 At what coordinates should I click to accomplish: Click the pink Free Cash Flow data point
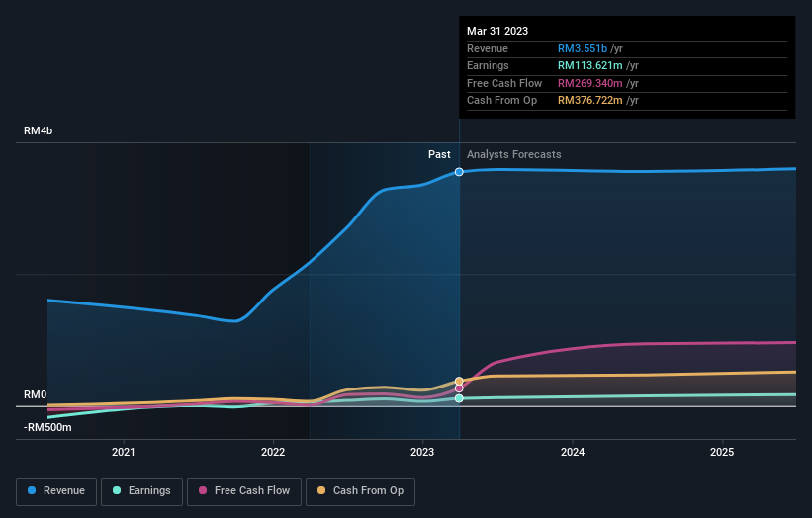point(459,388)
